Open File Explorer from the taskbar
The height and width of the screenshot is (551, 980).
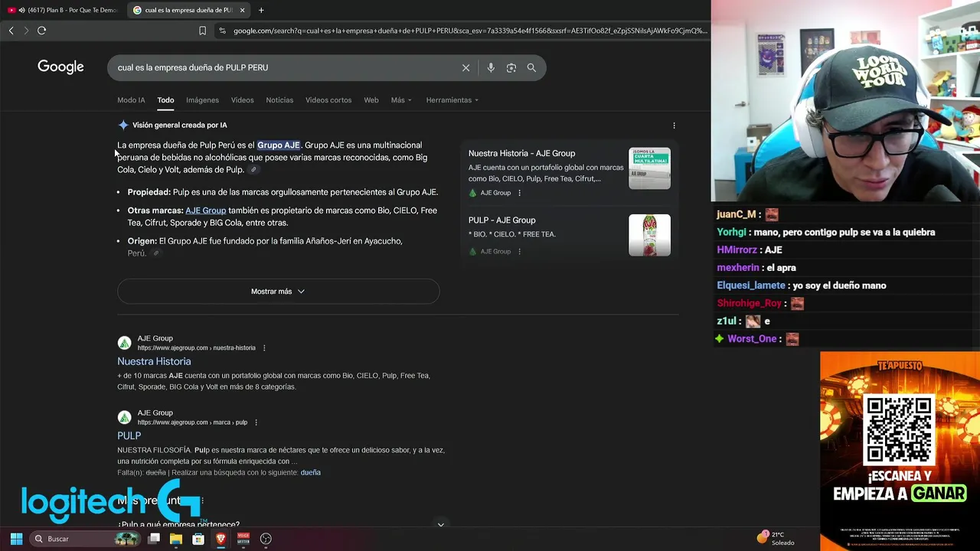click(x=176, y=539)
